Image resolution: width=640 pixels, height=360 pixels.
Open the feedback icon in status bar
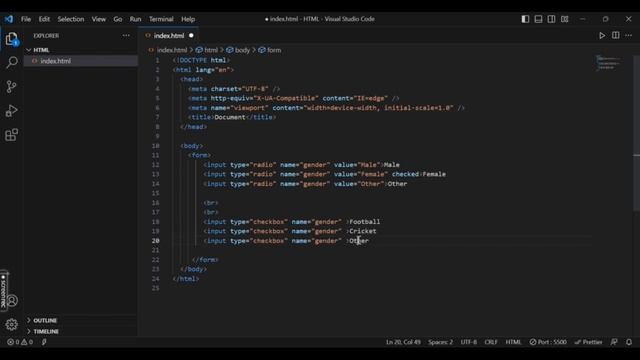pyautogui.click(x=614, y=342)
